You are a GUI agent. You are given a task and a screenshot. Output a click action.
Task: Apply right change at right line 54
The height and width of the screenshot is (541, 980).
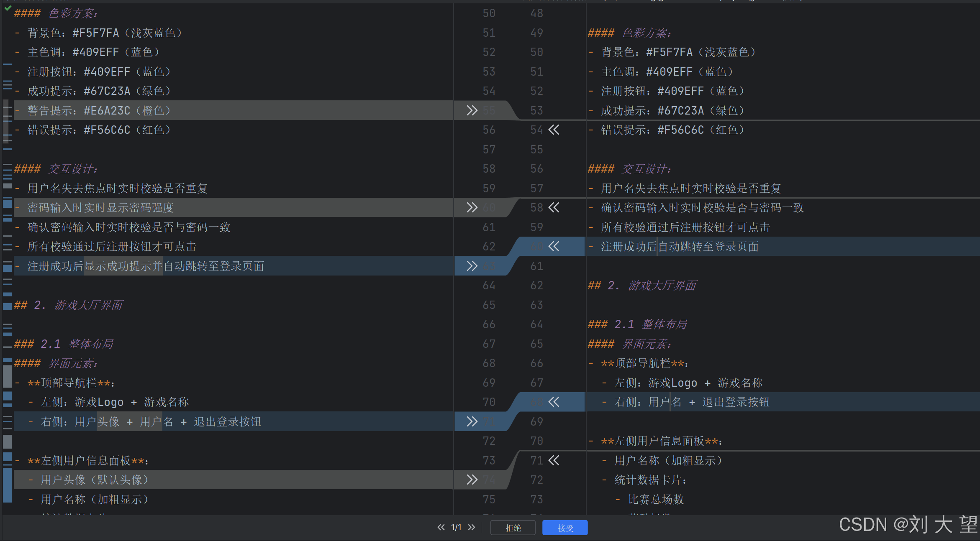click(554, 130)
